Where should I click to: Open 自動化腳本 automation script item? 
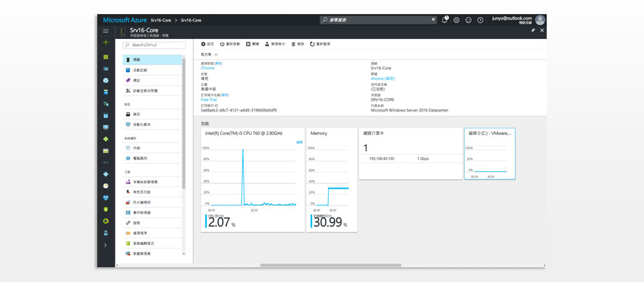[152, 125]
